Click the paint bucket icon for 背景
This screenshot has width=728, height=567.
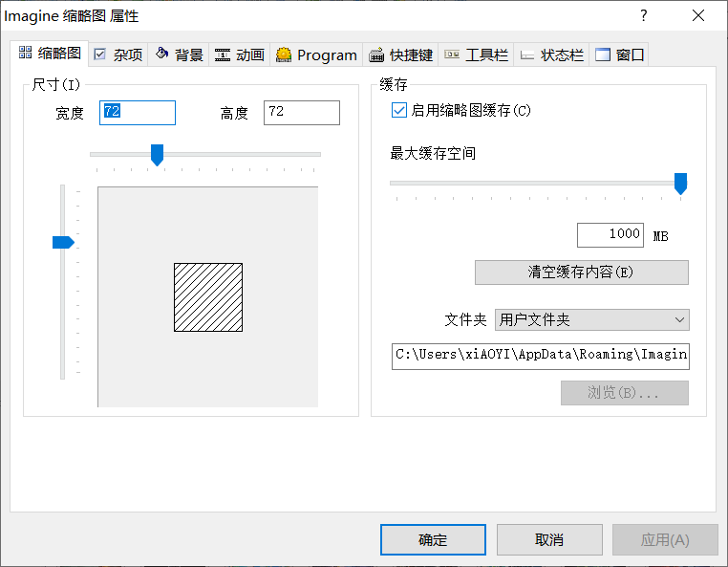coord(161,54)
